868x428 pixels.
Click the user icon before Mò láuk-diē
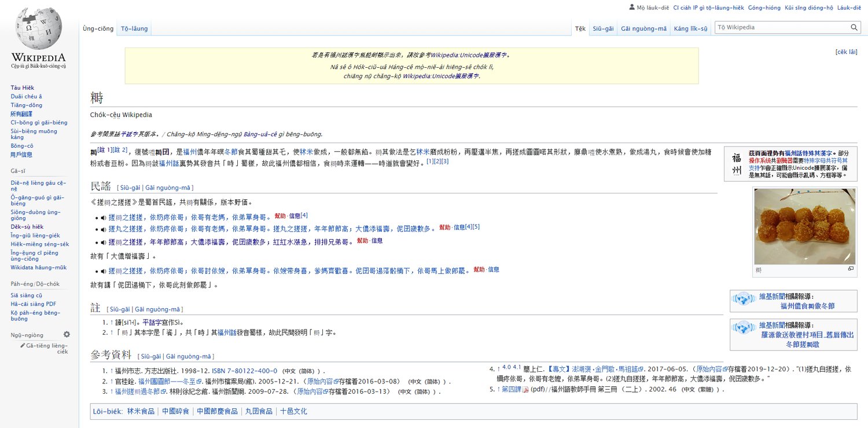pyautogui.click(x=631, y=7)
